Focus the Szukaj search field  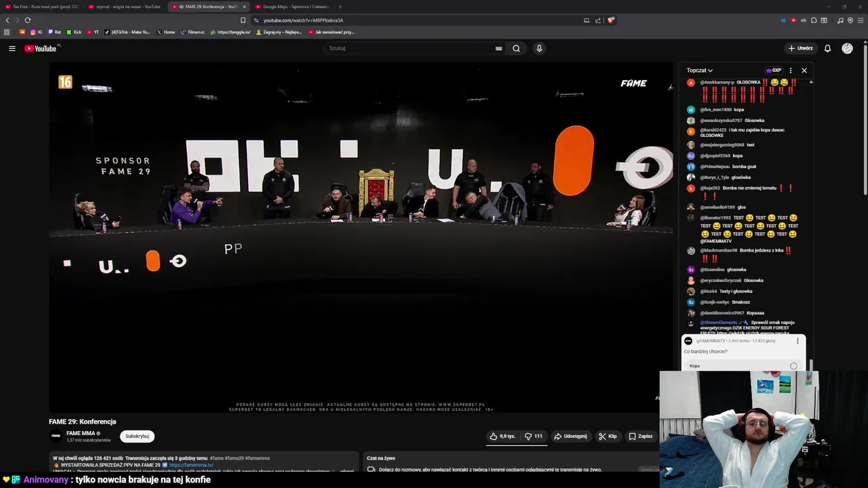pyautogui.click(x=415, y=48)
